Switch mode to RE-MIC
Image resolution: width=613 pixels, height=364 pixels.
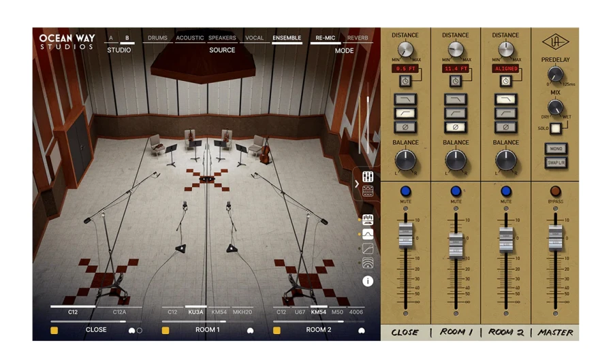(326, 38)
